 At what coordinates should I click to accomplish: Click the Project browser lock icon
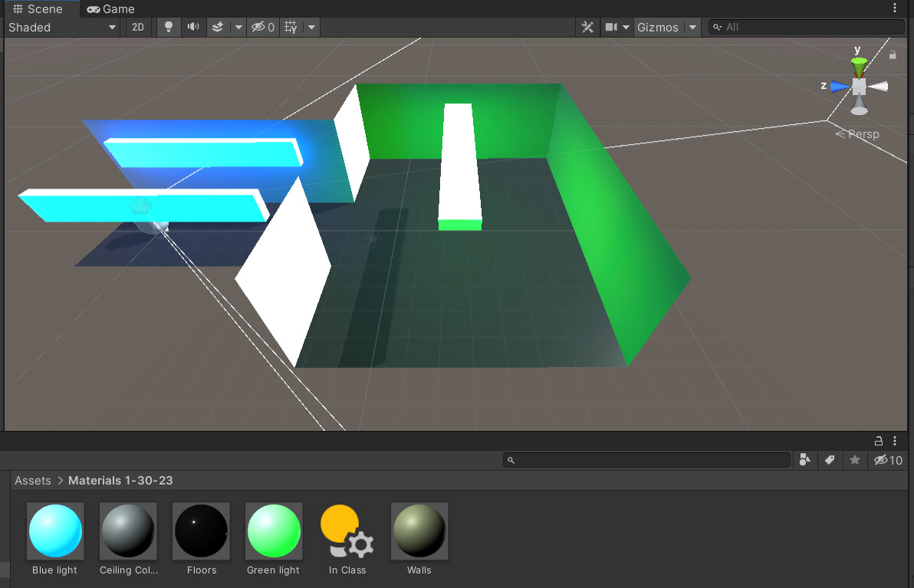point(879,441)
